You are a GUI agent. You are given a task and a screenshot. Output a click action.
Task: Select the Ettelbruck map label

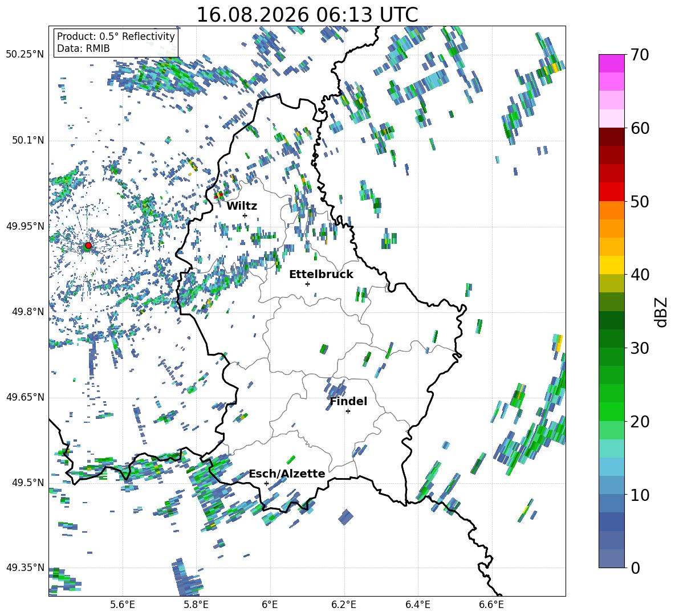[x=321, y=275]
